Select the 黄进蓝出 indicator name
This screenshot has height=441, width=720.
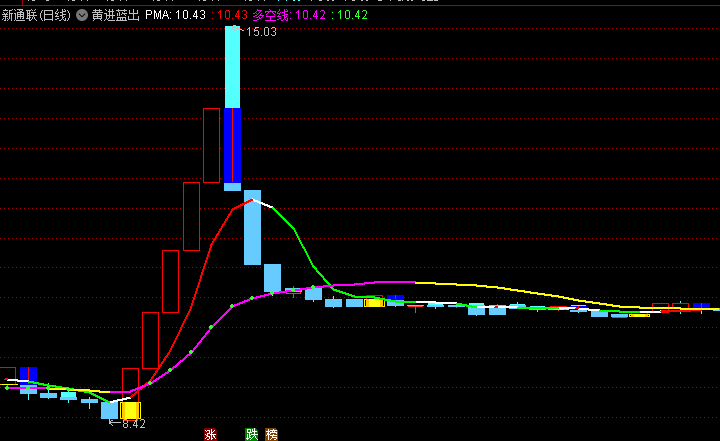[x=115, y=15]
